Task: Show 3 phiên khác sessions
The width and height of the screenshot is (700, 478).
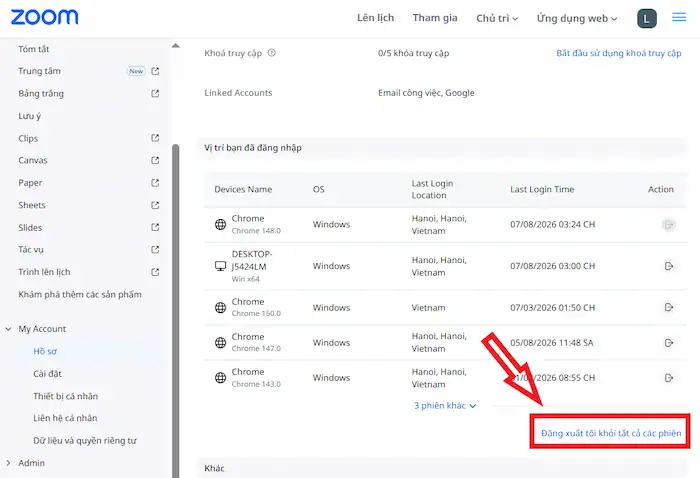Action: [445, 405]
